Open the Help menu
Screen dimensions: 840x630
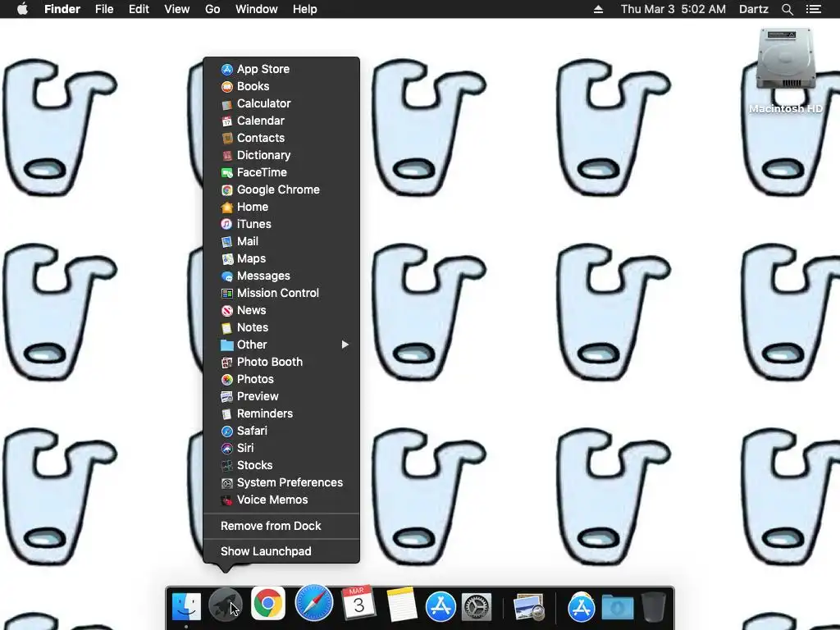tap(305, 9)
